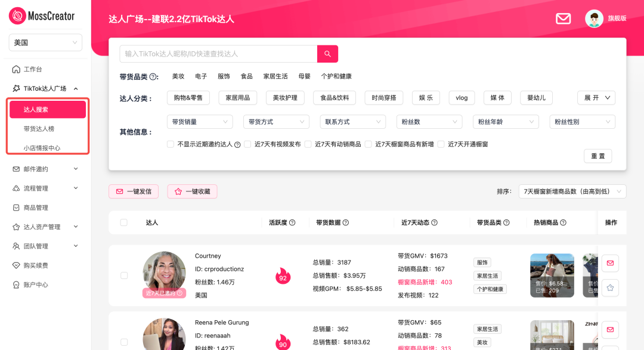644x350 pixels.
Task: Click the creator search input field
Action: (x=218, y=54)
